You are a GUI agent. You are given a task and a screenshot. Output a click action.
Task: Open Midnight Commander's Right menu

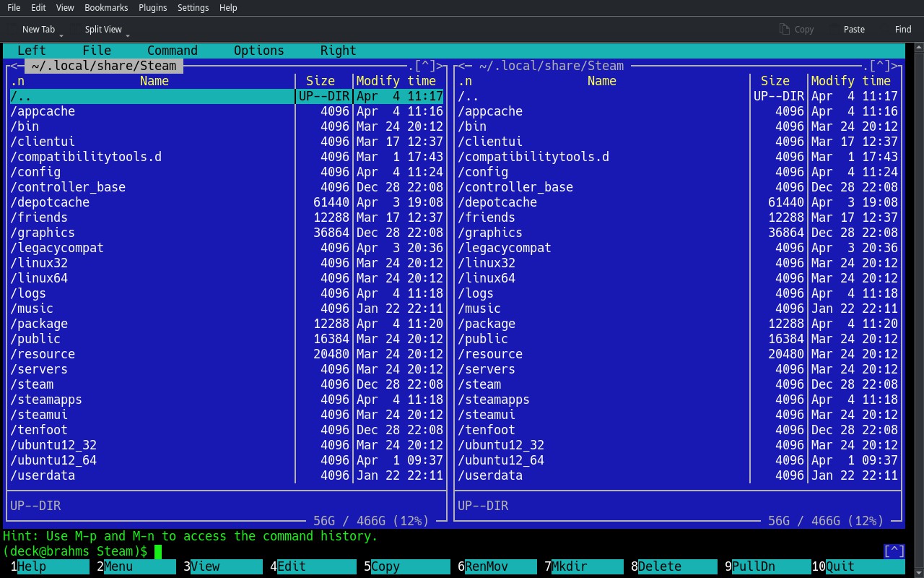pos(339,51)
